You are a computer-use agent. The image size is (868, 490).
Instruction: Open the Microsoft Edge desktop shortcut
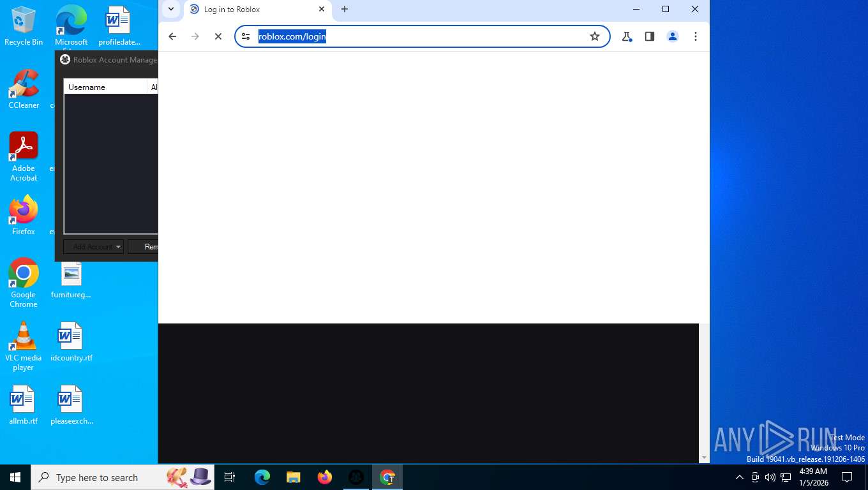(x=71, y=27)
